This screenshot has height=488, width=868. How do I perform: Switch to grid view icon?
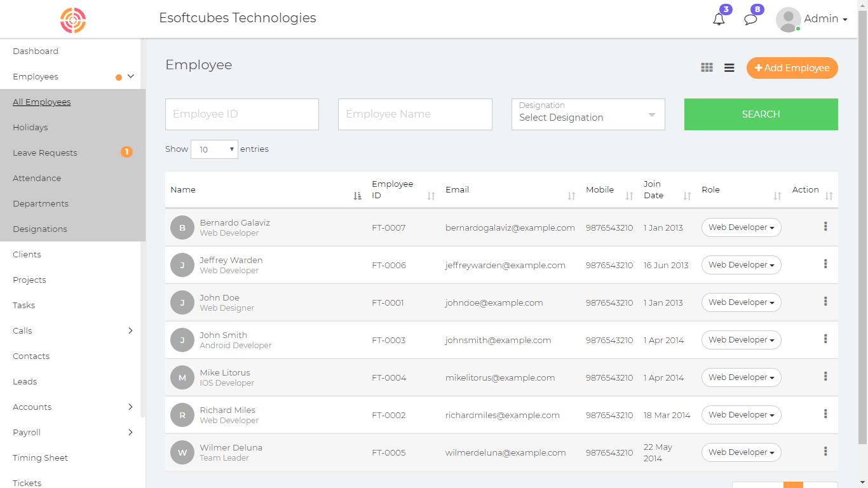tap(707, 67)
